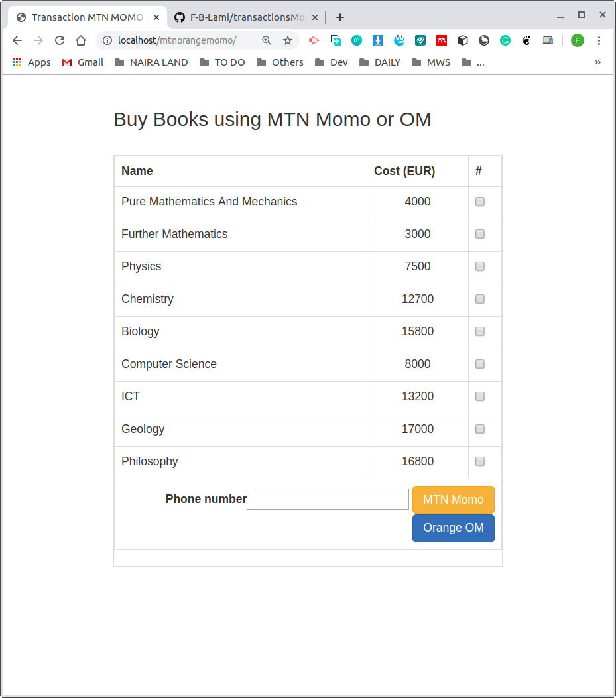The height and width of the screenshot is (698, 616).
Task: Select the Biology checkbox
Action: pos(479,331)
